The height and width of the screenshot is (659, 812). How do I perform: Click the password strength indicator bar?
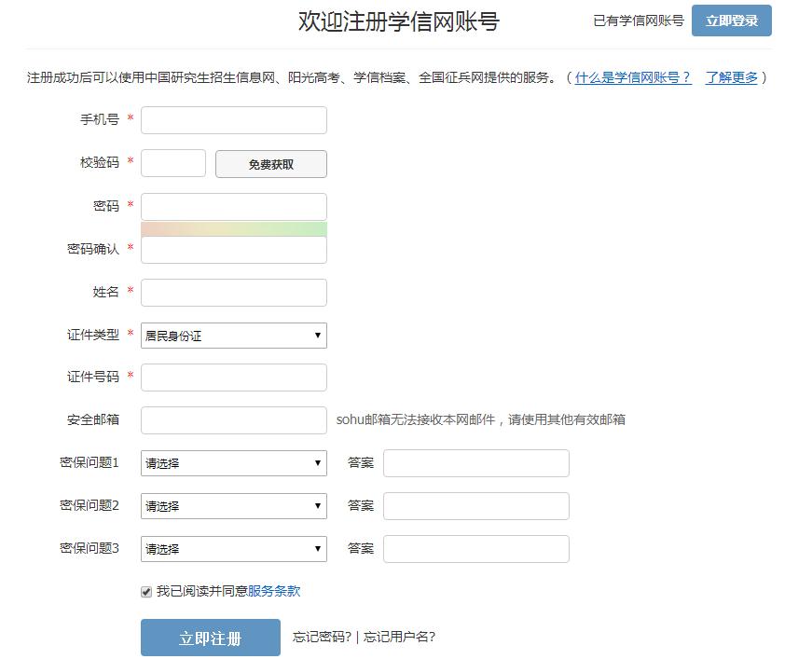(x=233, y=228)
